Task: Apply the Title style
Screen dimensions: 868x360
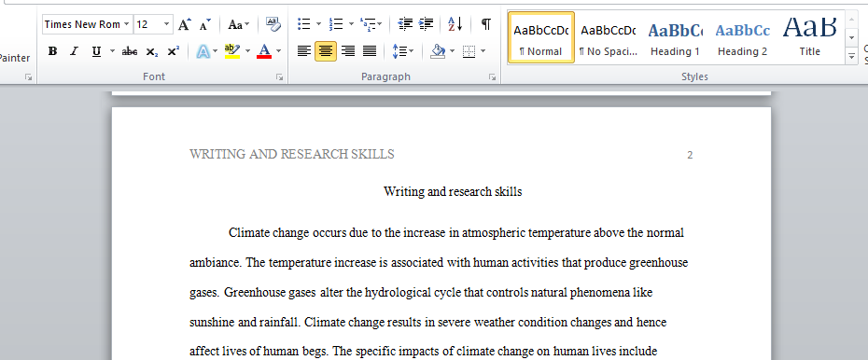Action: point(809,37)
